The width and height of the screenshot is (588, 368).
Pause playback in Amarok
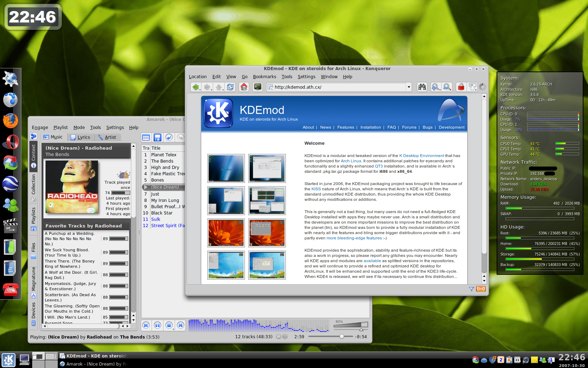[x=157, y=325]
